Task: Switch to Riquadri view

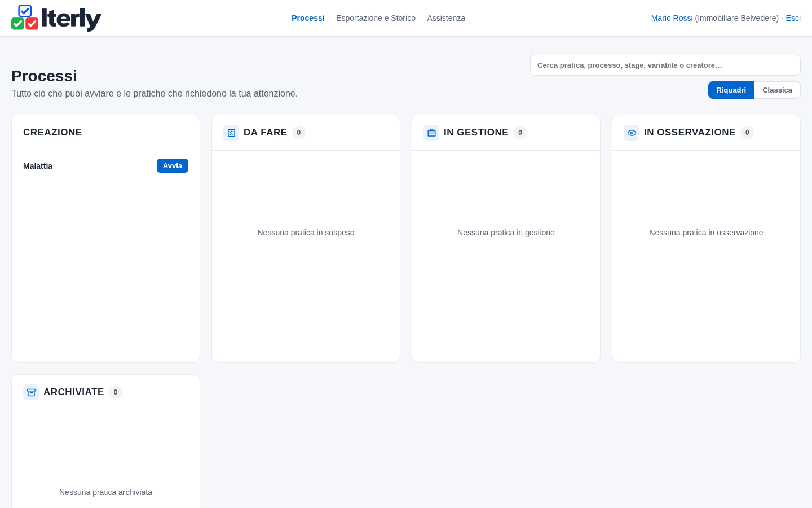Action: pos(731,90)
